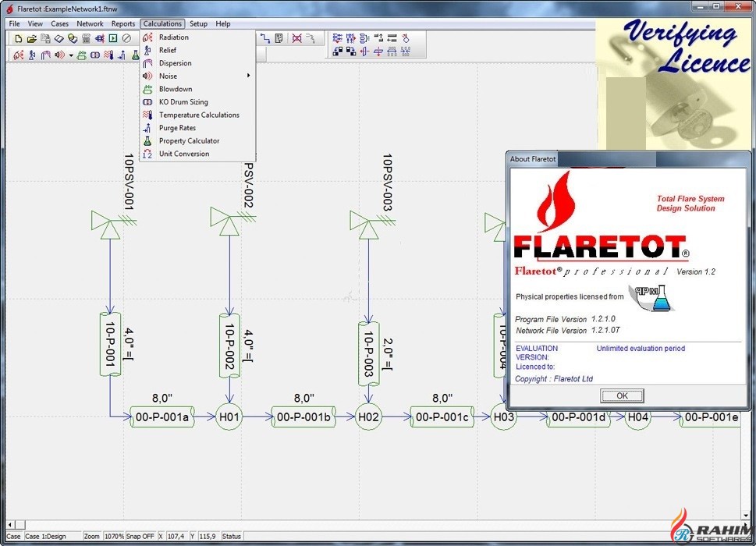This screenshot has height=546, width=756.
Task: Select pipe 00-P-001e on the canvas
Action: click(711, 418)
